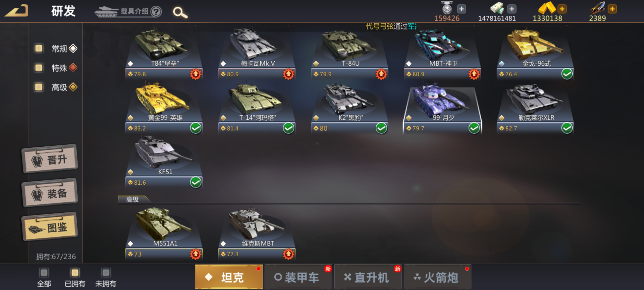
Task: Toggle the 特殊 filter checkbox
Action: (38, 68)
